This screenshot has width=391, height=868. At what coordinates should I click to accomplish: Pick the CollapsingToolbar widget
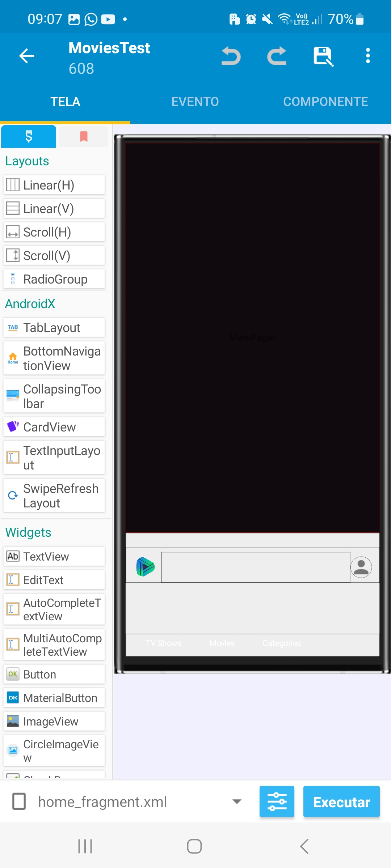[x=54, y=396]
